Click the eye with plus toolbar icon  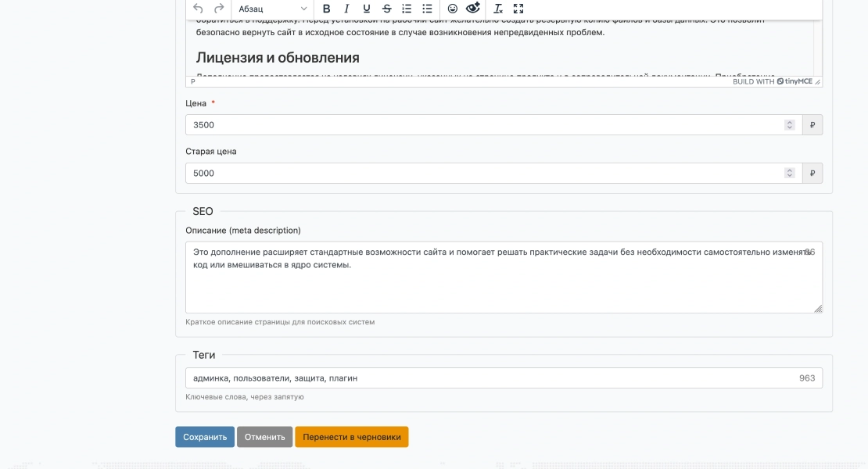click(x=473, y=9)
